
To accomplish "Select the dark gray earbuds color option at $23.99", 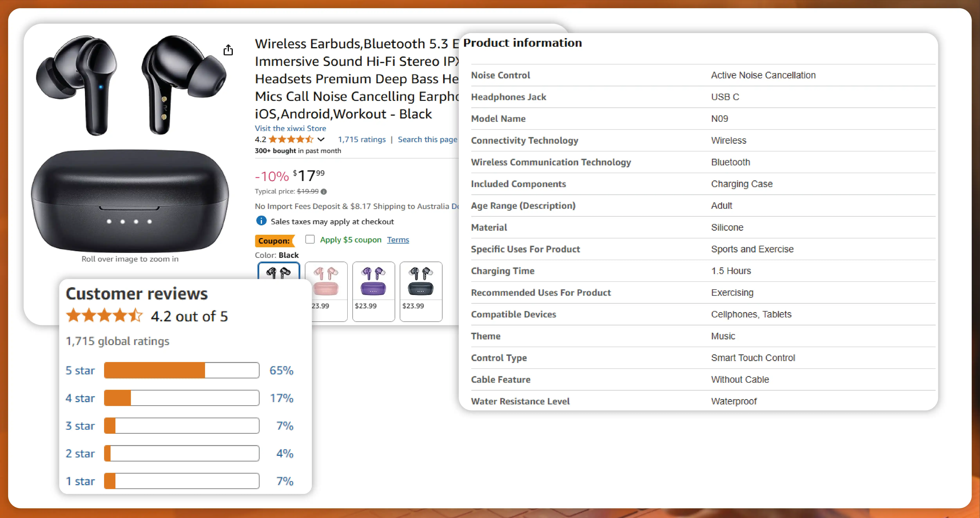I will (421, 291).
